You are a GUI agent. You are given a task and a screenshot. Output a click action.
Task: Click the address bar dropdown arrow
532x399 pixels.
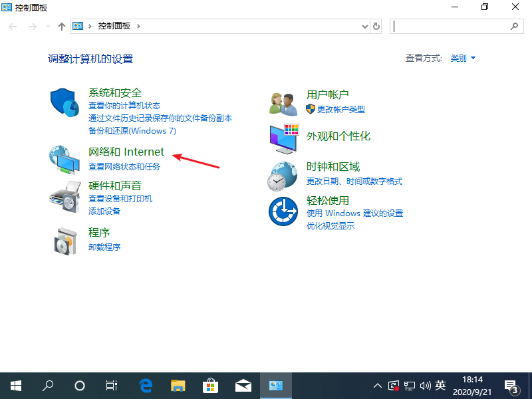[x=365, y=26]
